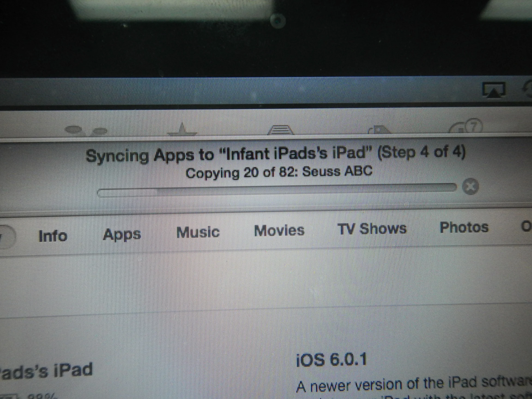
Task: Click the striped trapezoid icon above status
Action: (280, 130)
